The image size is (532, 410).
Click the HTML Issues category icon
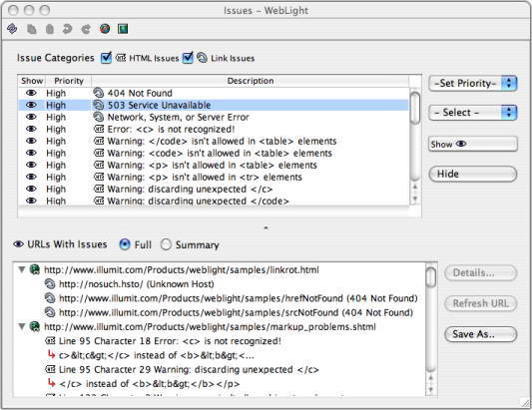(121, 58)
